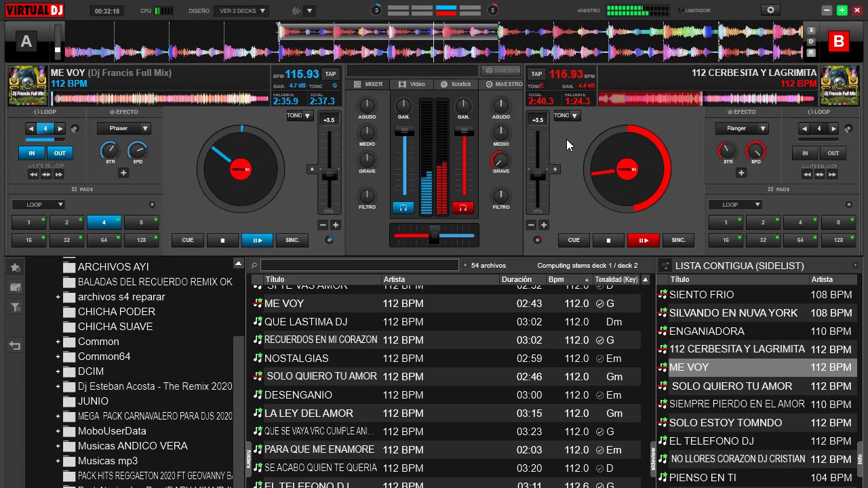Click pitch minus button on deck B
The image size is (868, 488).
pyautogui.click(x=532, y=225)
